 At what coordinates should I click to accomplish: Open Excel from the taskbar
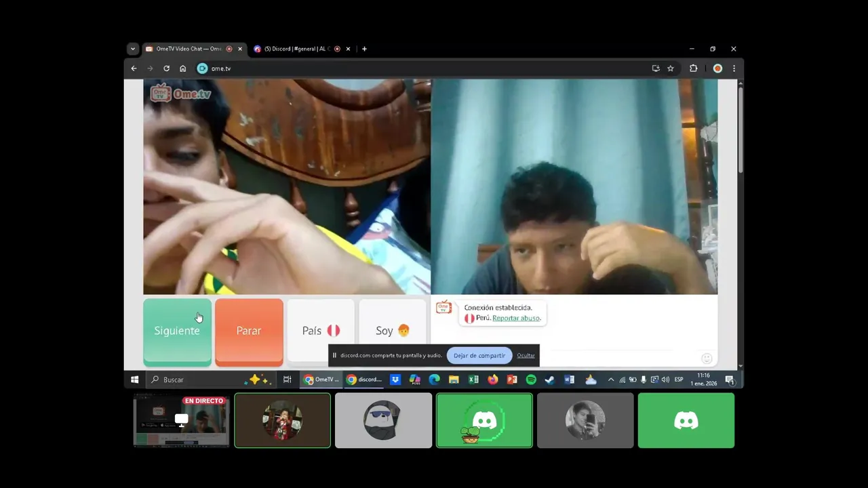tap(473, 380)
